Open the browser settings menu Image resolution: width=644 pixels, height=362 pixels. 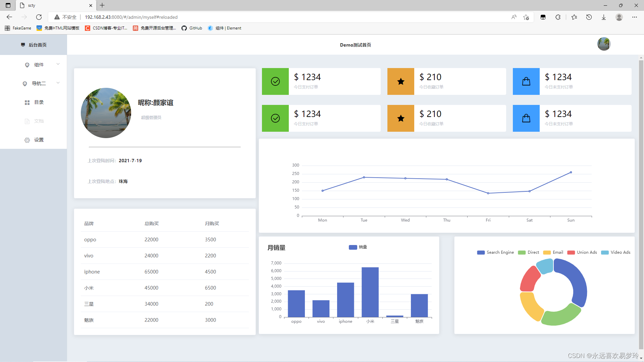tap(635, 17)
